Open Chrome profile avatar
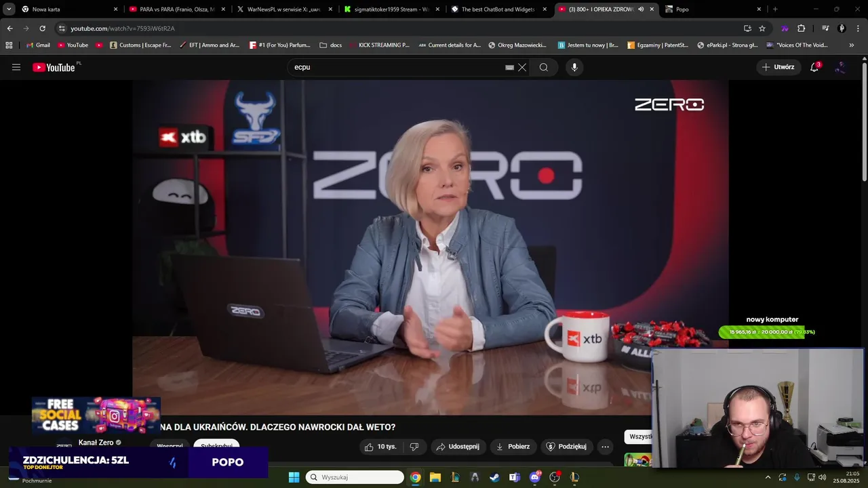This screenshot has height=488, width=868. click(x=842, y=28)
